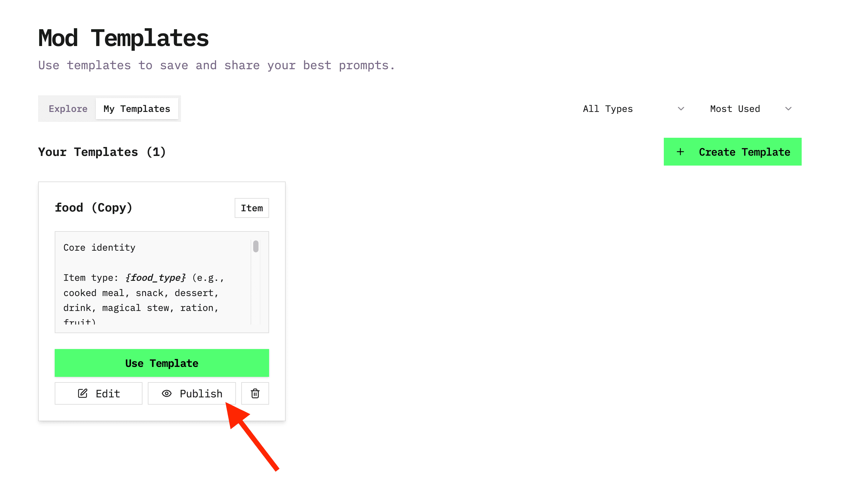Click the plus icon in Create Template

[680, 152]
